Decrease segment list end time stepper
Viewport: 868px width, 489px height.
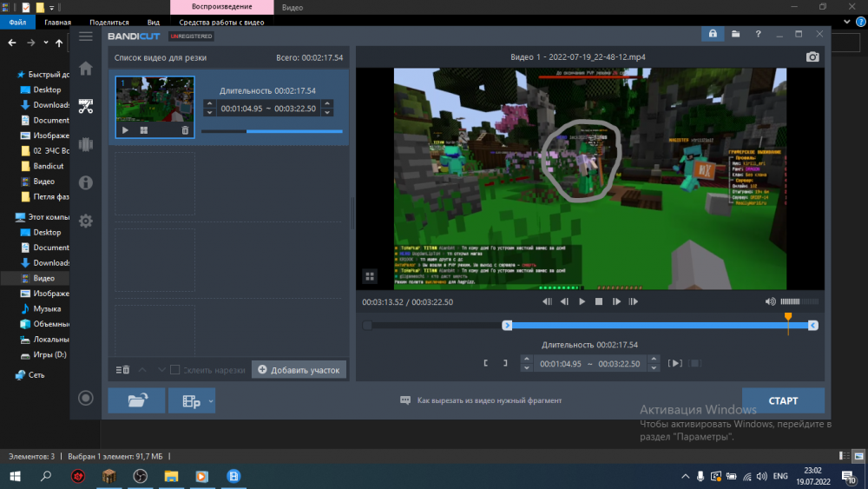coord(327,112)
